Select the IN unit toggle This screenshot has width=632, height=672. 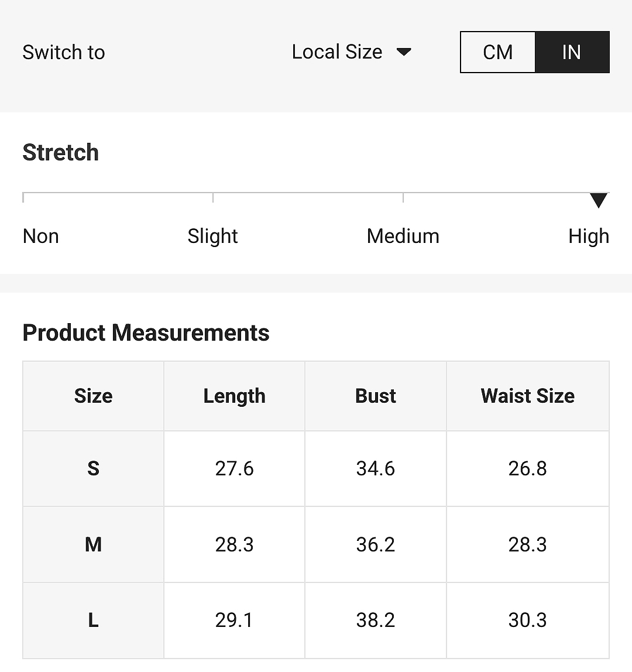click(572, 52)
